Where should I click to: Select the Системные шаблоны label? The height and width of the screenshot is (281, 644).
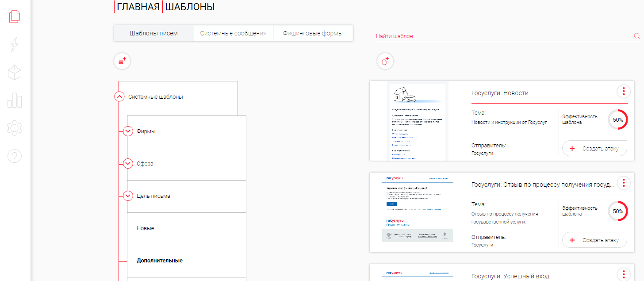tap(155, 97)
